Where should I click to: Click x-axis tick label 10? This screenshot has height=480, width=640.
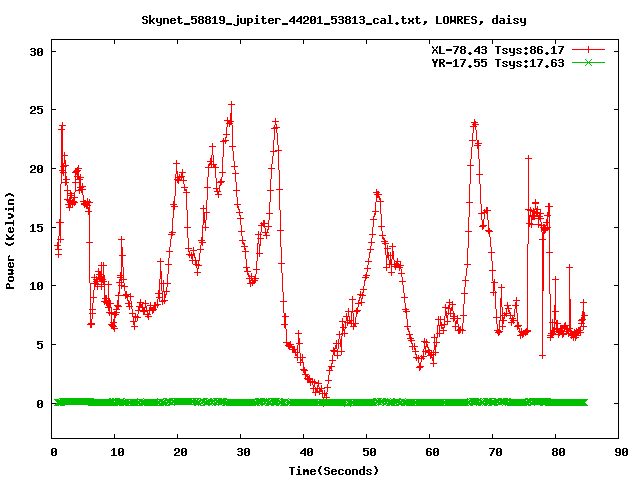117,452
